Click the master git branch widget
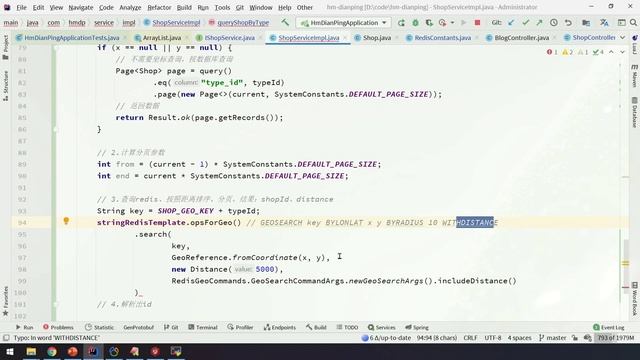This screenshot has height=360, width=640. (x=552, y=338)
